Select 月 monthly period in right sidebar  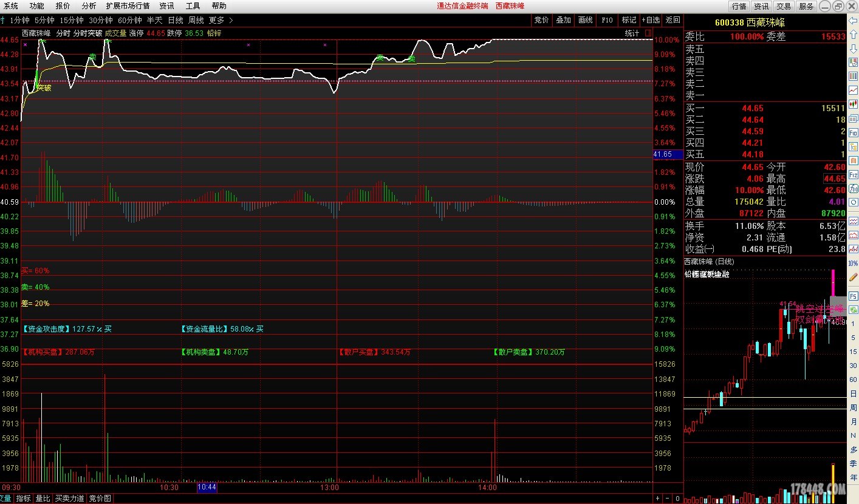[853, 422]
